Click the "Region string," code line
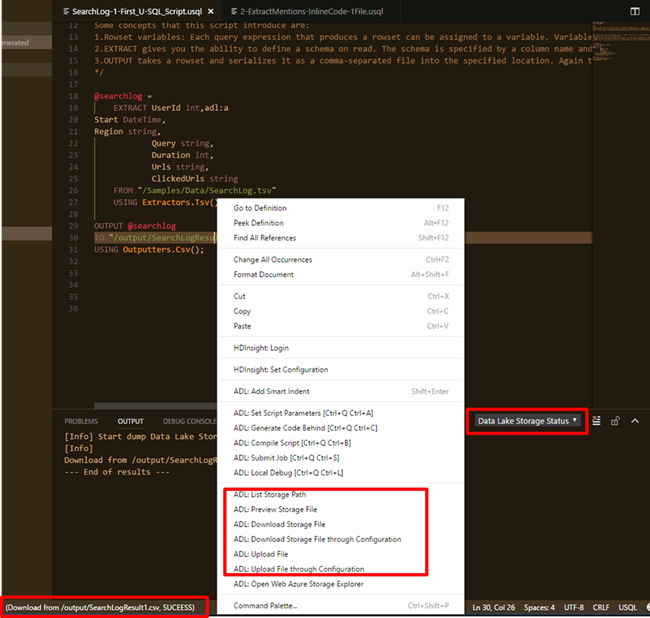 coord(127,132)
